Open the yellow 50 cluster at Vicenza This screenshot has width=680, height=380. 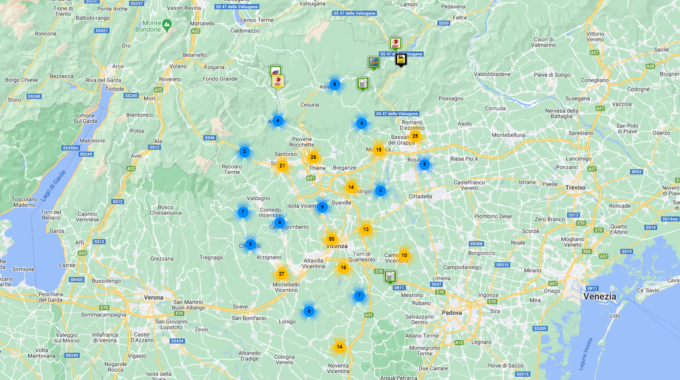[331, 239]
